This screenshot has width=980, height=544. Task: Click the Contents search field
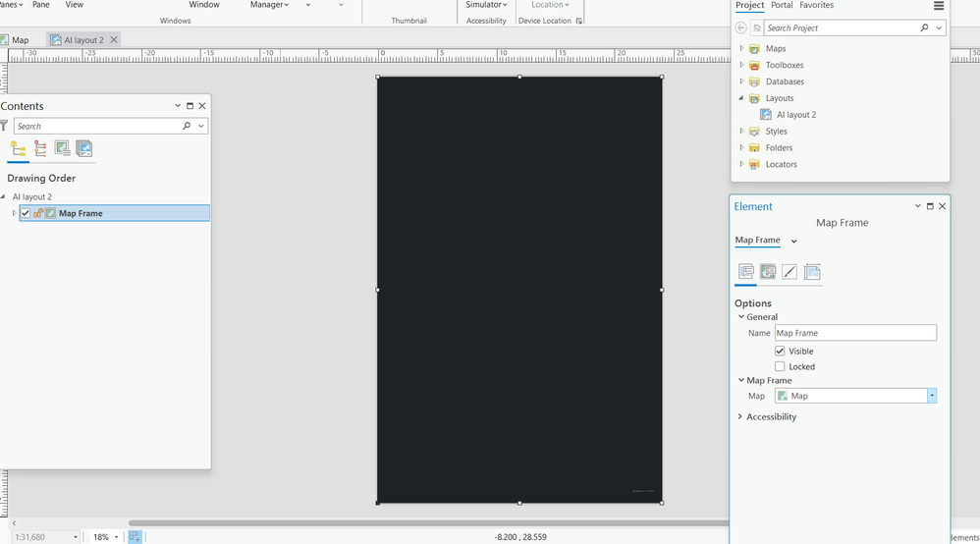(97, 126)
